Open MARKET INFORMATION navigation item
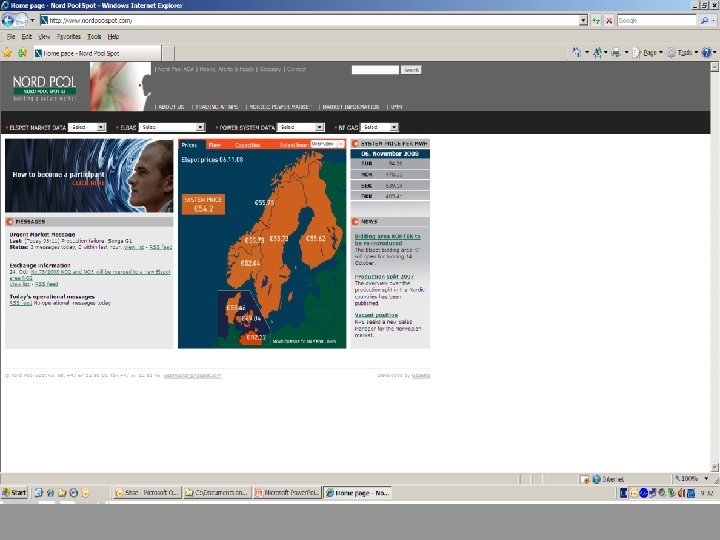This screenshot has width=720, height=540. tap(351, 107)
